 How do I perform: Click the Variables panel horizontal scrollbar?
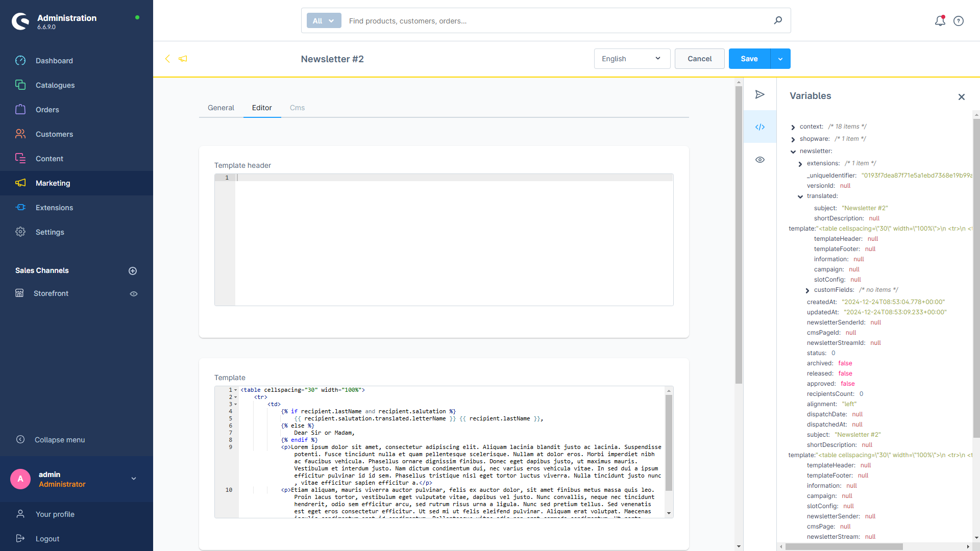pos(844,546)
